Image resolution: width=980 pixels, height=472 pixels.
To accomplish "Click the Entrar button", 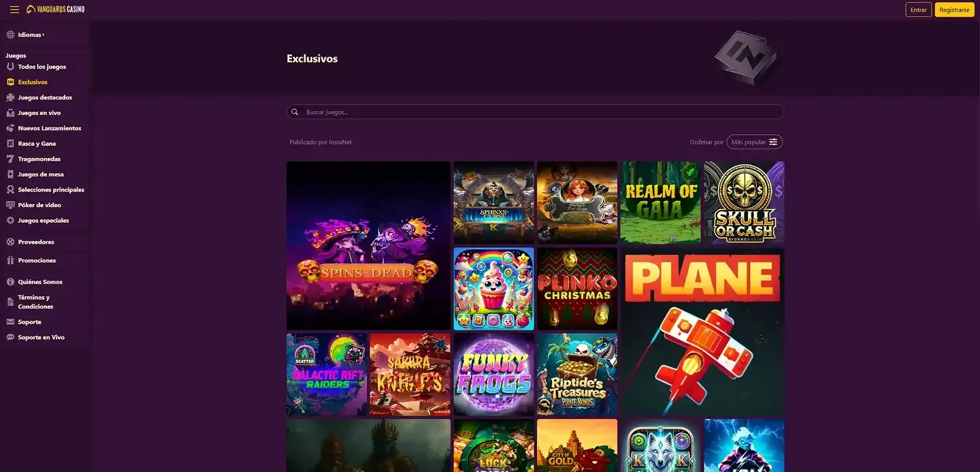I will (919, 10).
